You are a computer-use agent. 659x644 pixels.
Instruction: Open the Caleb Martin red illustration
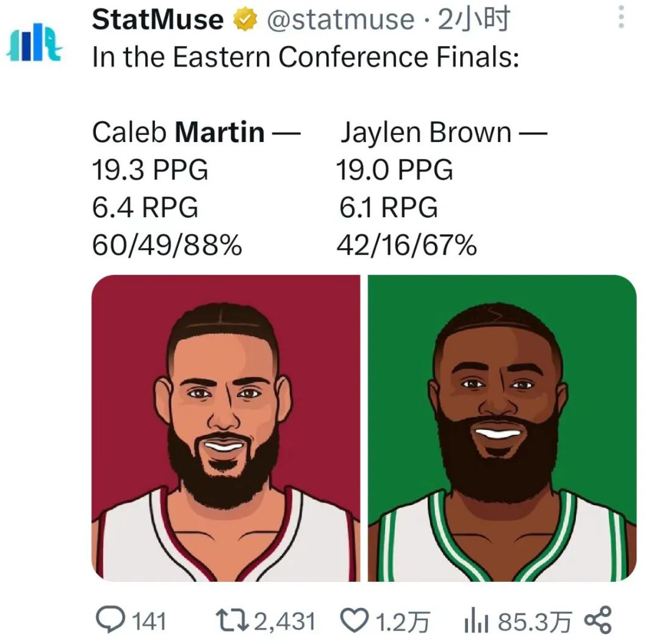(x=226, y=428)
